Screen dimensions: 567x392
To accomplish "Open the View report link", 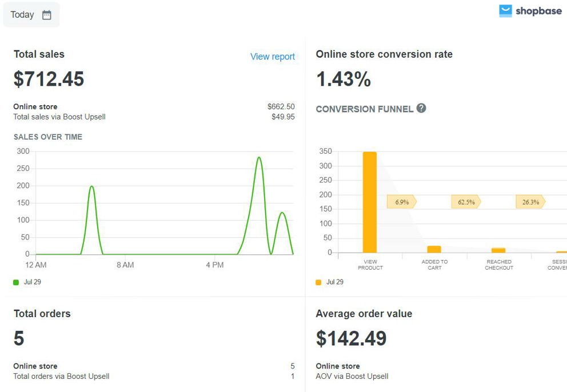I will 273,57.
